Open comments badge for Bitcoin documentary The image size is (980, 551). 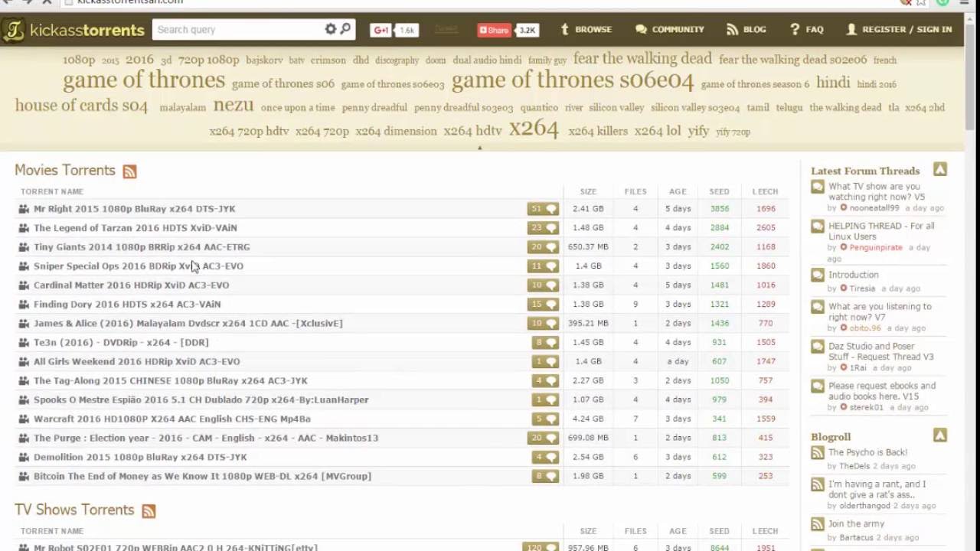[545, 476]
